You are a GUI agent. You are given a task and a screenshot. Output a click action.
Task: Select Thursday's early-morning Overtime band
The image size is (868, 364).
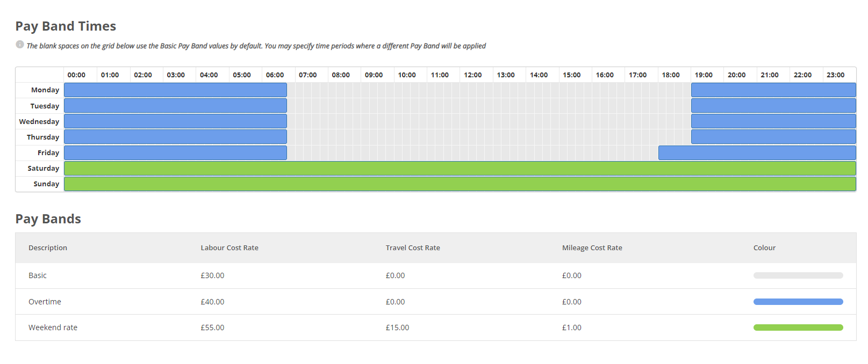pos(175,137)
